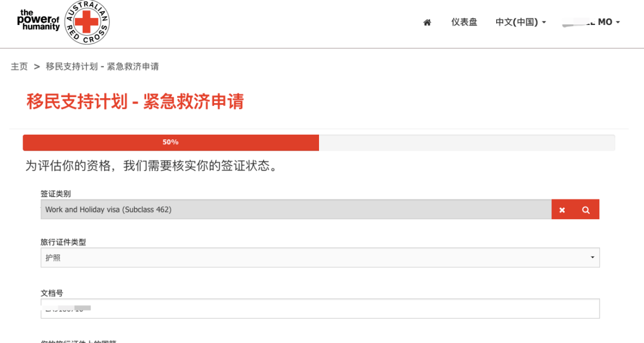Screen dimensions: 644x343
Task: Click the 文档号 field label
Action: click(x=52, y=293)
